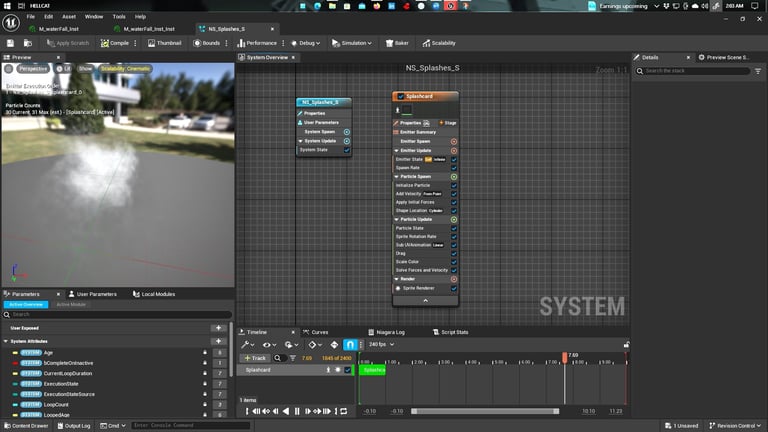Disable the Sprite Renderer checkbox
This screenshot has height=432, width=768.
tap(454, 288)
